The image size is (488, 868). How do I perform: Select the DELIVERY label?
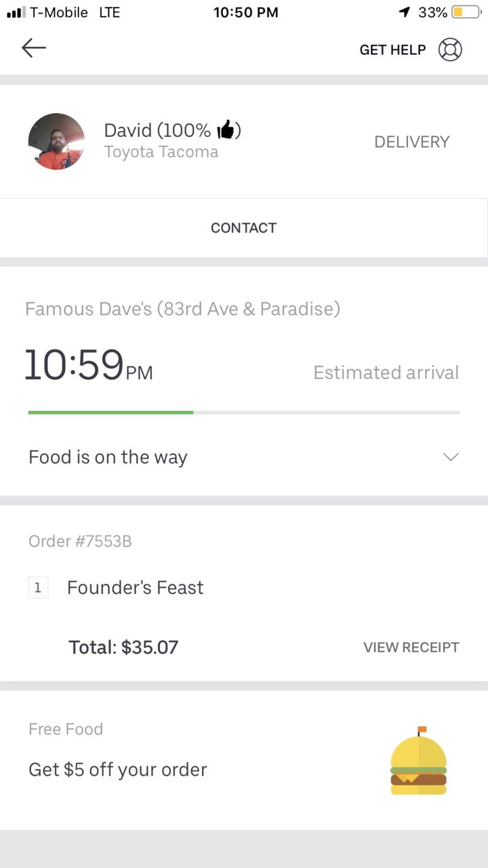pos(412,142)
